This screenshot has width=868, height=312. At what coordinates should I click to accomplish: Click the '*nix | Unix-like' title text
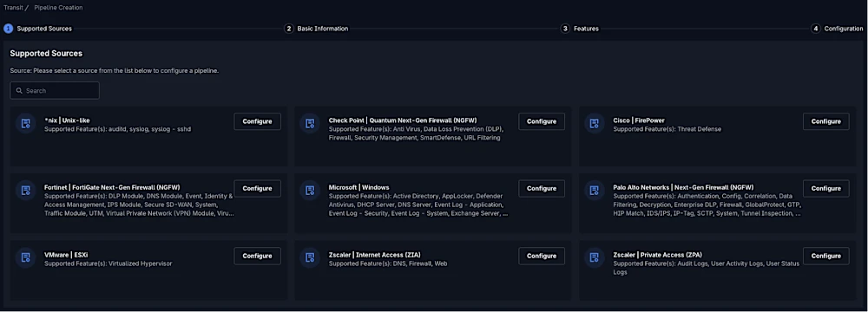point(67,120)
